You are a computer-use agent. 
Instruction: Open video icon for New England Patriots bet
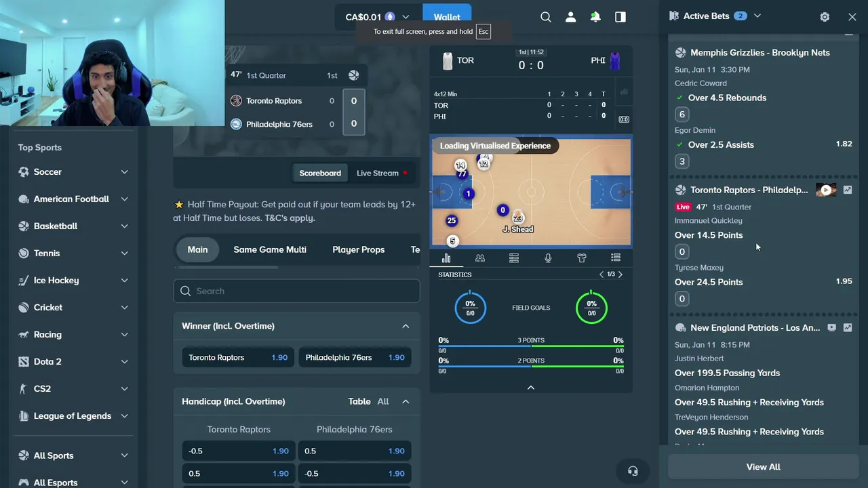[x=832, y=328]
